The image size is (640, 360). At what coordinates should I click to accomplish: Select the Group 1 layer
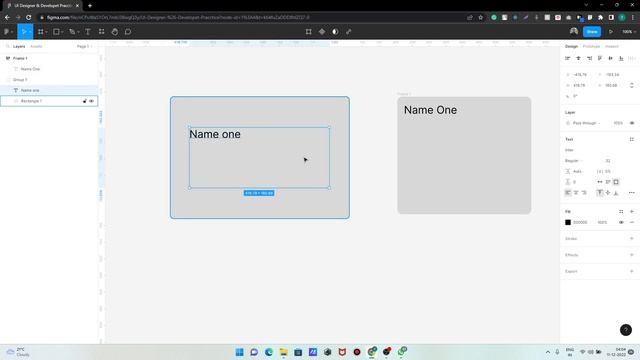coord(49,80)
